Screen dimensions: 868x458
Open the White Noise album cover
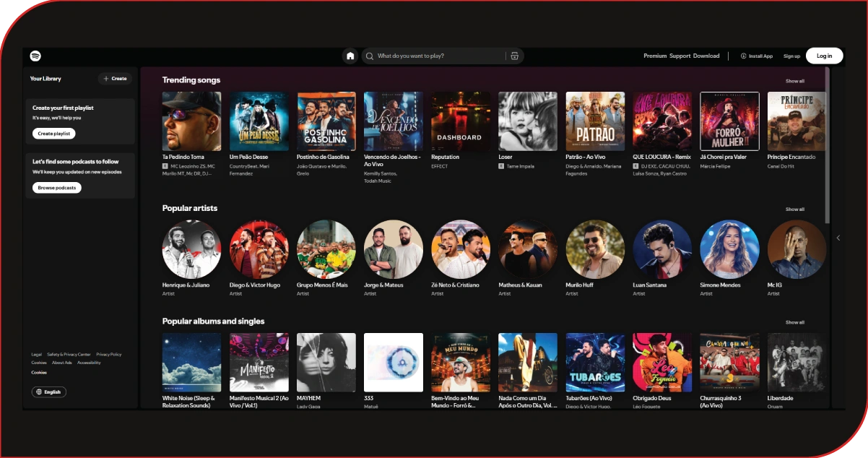(x=192, y=363)
